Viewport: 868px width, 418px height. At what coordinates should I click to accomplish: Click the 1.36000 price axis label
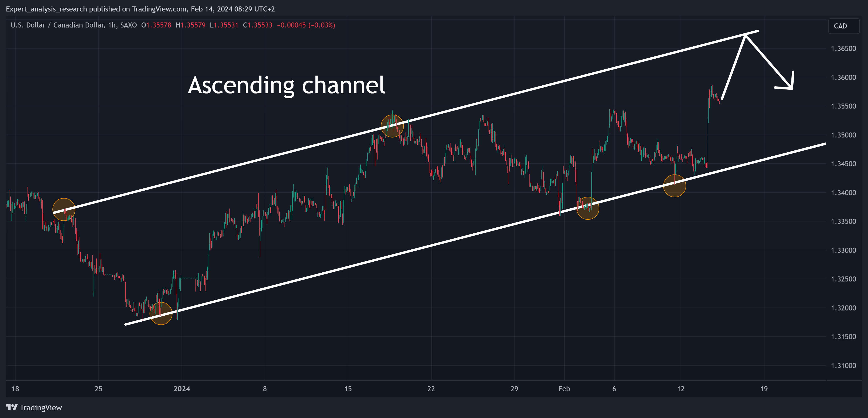tap(843, 77)
